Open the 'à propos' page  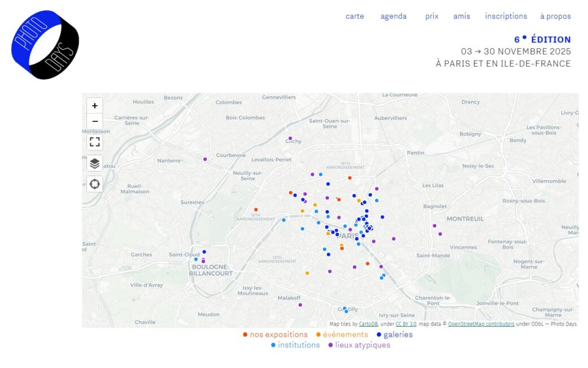tap(555, 16)
